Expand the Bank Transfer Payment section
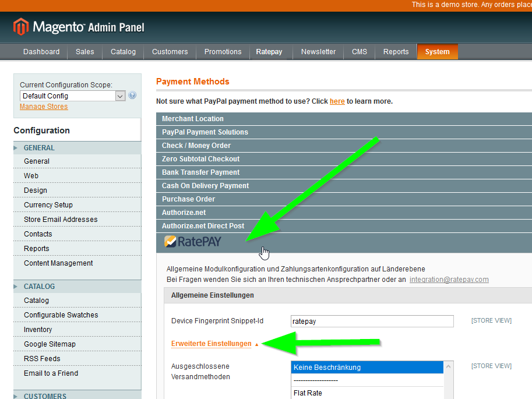 click(200, 172)
